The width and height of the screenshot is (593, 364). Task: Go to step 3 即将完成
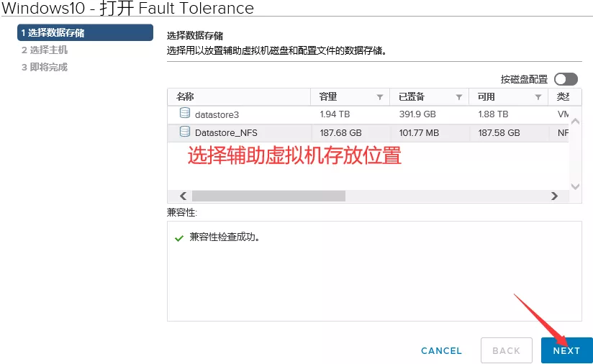(x=45, y=68)
